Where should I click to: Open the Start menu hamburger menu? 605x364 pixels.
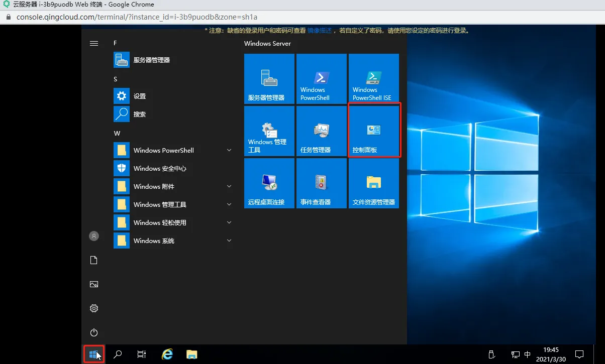94,43
